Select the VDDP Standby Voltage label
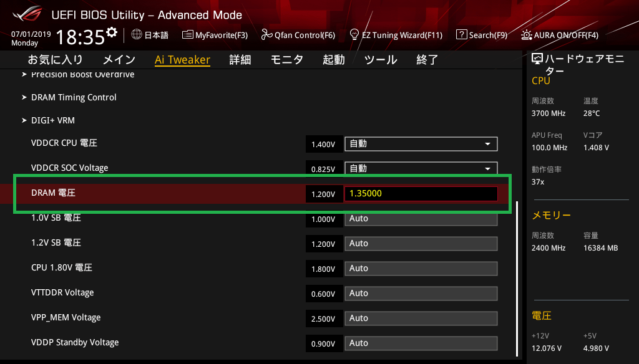639x364 pixels. point(75,342)
